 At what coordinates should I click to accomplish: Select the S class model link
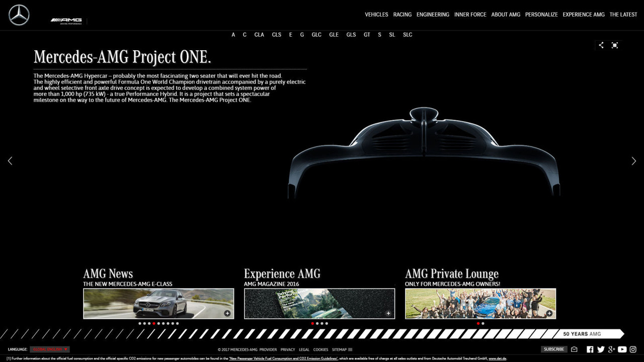[x=379, y=35]
